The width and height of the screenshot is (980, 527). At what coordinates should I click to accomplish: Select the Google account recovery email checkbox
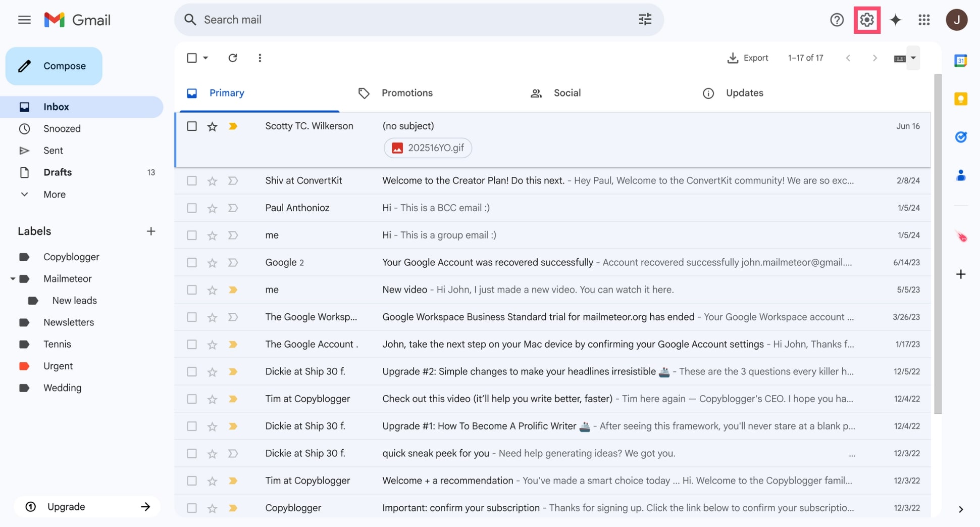pyautogui.click(x=191, y=263)
